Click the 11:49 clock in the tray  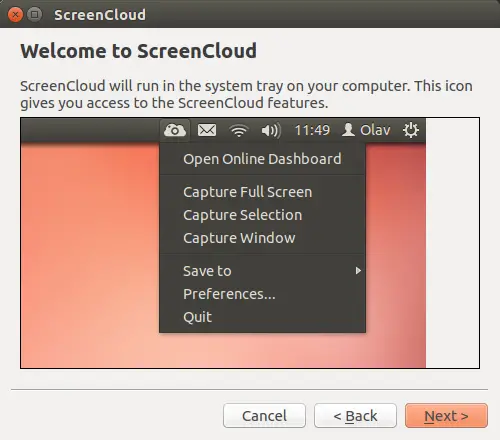click(312, 130)
